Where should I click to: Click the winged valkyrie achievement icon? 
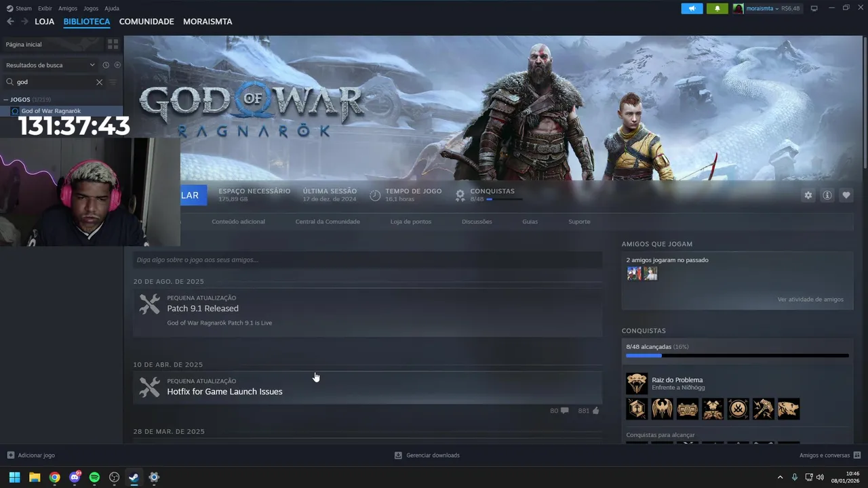point(662,409)
